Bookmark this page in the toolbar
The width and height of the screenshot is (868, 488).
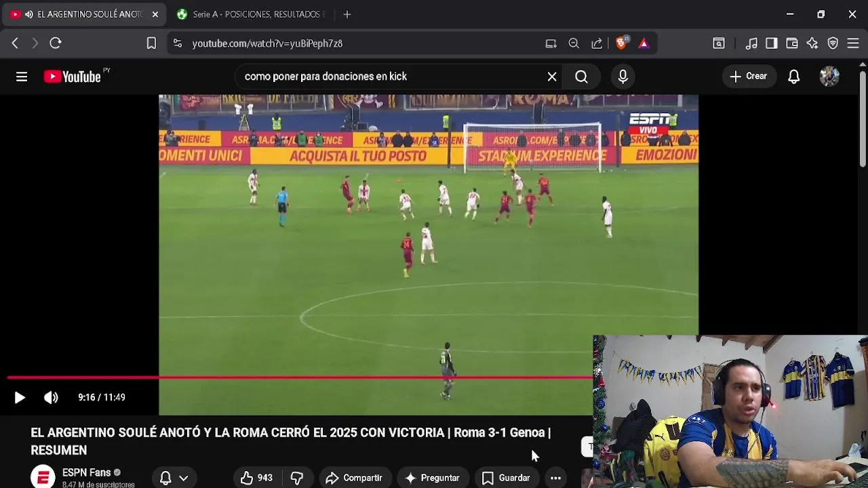pos(151,43)
